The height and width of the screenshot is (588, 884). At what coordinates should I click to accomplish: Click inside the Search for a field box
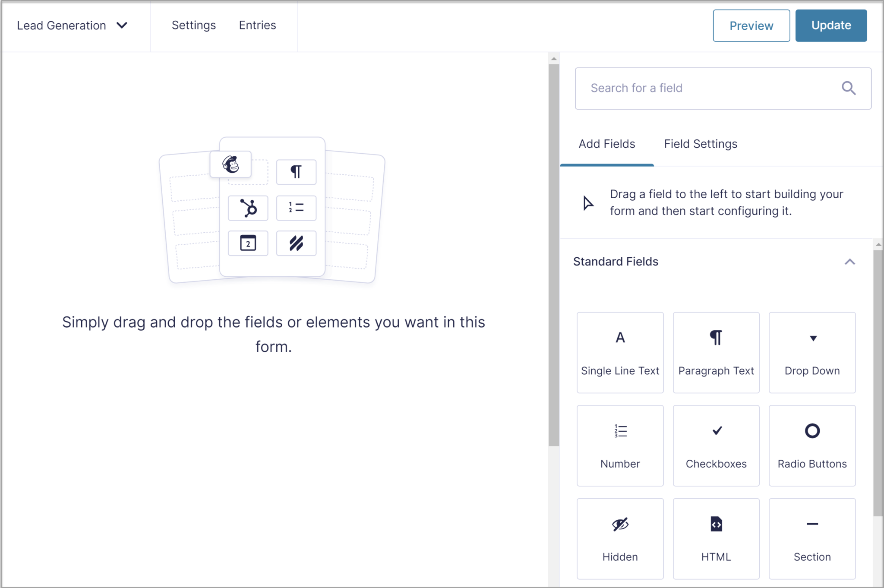pos(691,88)
